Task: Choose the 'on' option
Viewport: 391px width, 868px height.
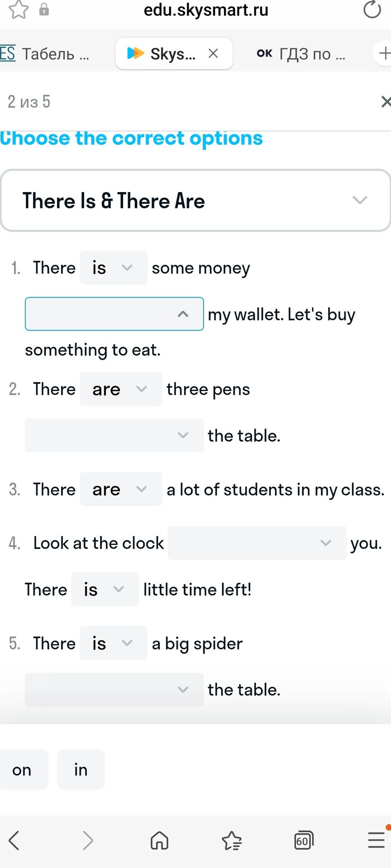Action: coord(22,769)
